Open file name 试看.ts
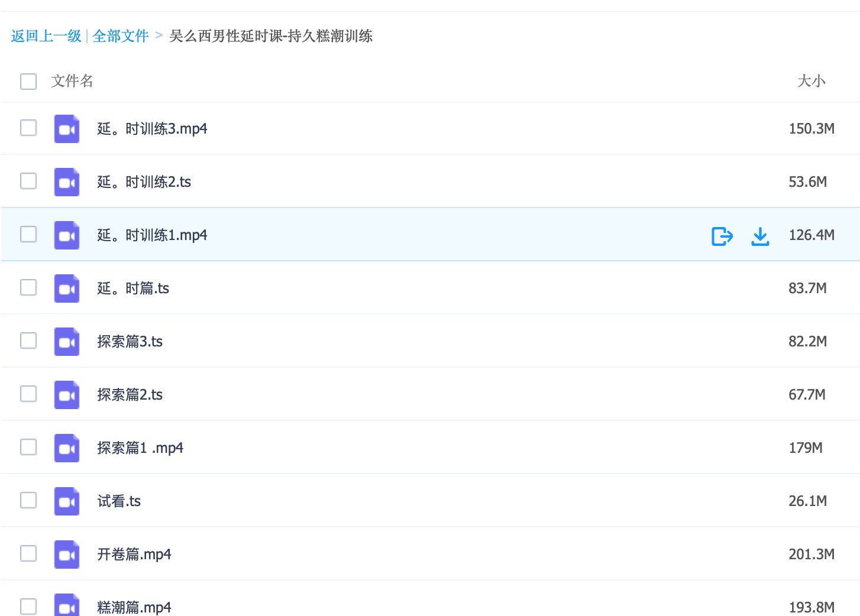Image resolution: width=860 pixels, height=616 pixels. [119, 501]
